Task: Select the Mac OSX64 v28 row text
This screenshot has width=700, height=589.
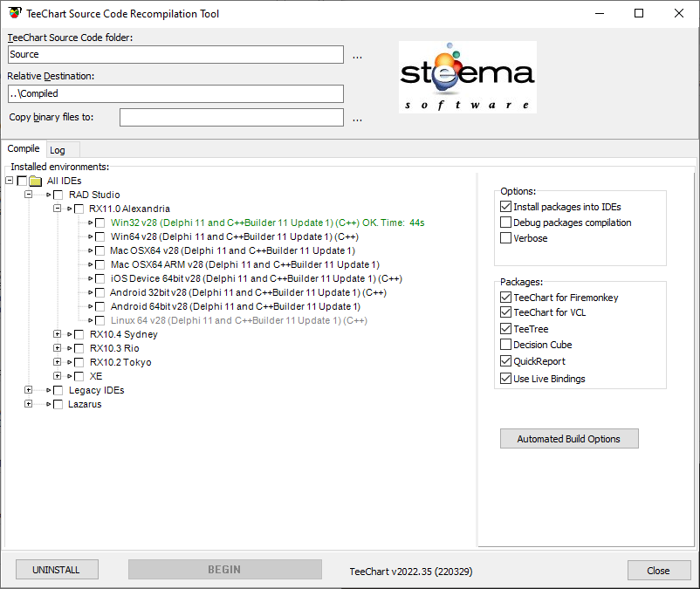Action: [232, 250]
